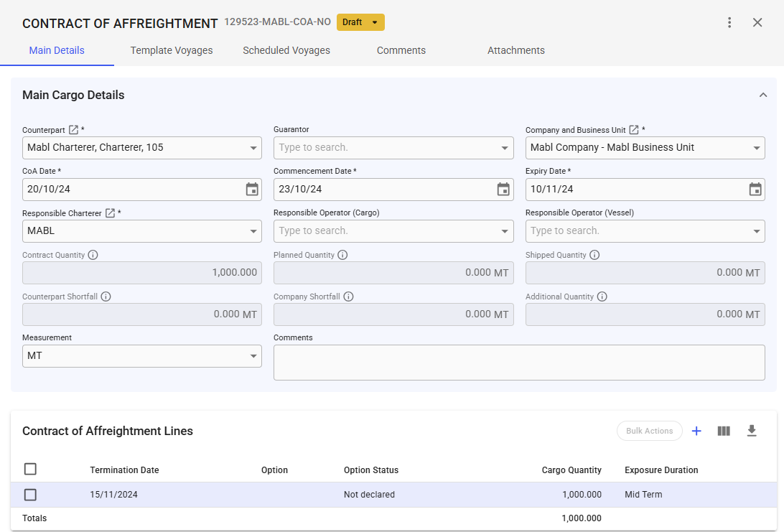Add a new affreightment line

(696, 431)
